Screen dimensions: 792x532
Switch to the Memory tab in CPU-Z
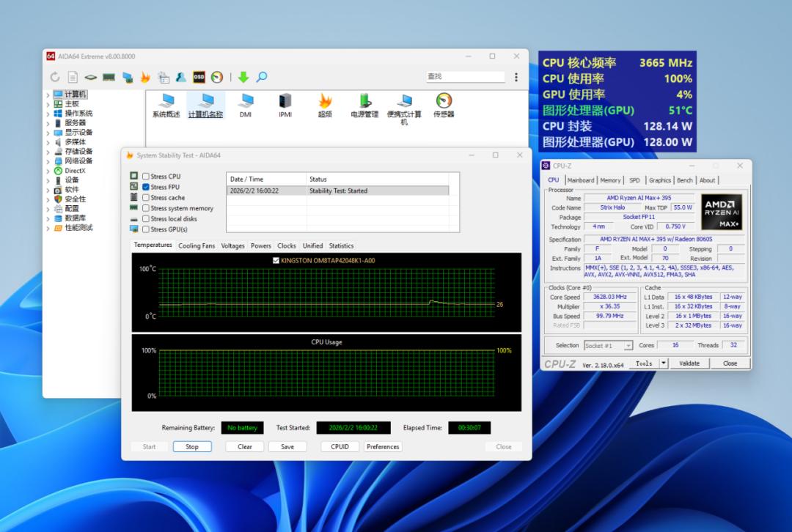click(610, 180)
